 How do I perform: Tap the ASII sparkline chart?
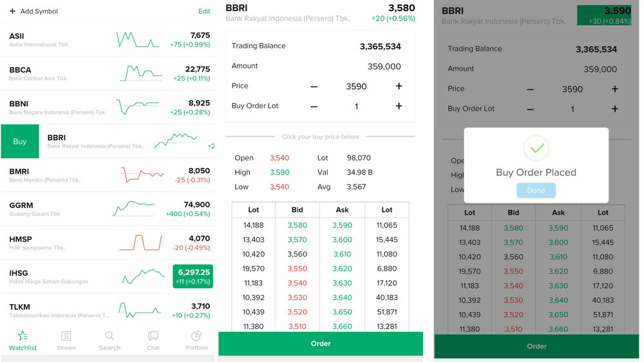click(x=138, y=40)
